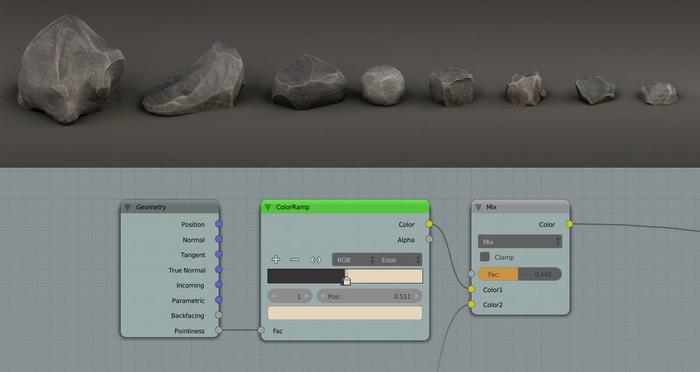Open the Mix blend type dropdown
This screenshot has width=700, height=372.
(520, 242)
